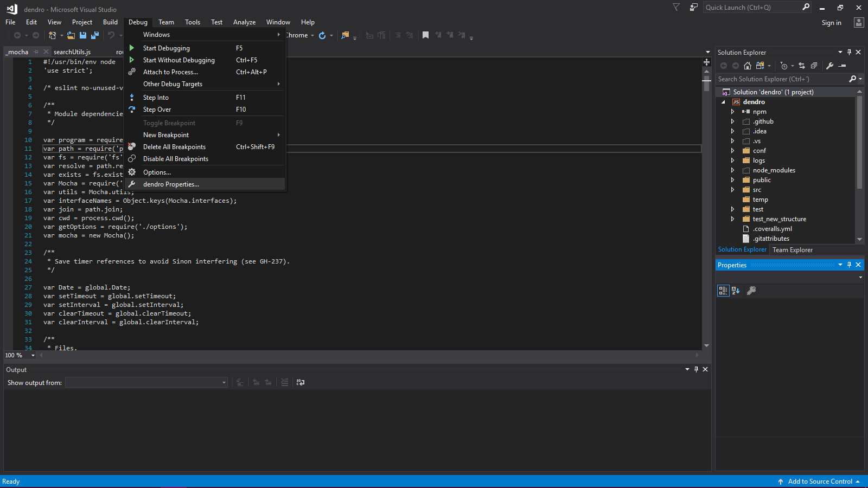Click Sync with Active Document icon
Viewport: 868px width, 488px height.
click(802, 66)
